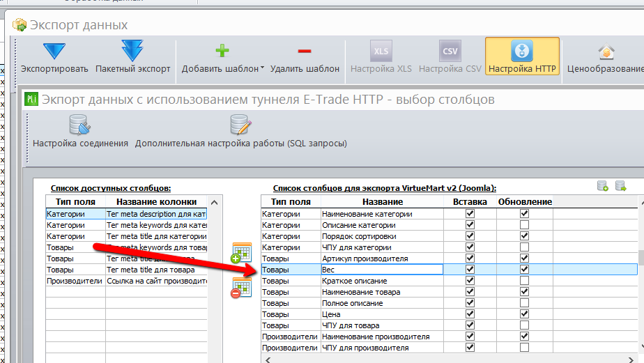Screen dimensions: 644x363
Task: Select the Описание категории row
Action: (449, 225)
